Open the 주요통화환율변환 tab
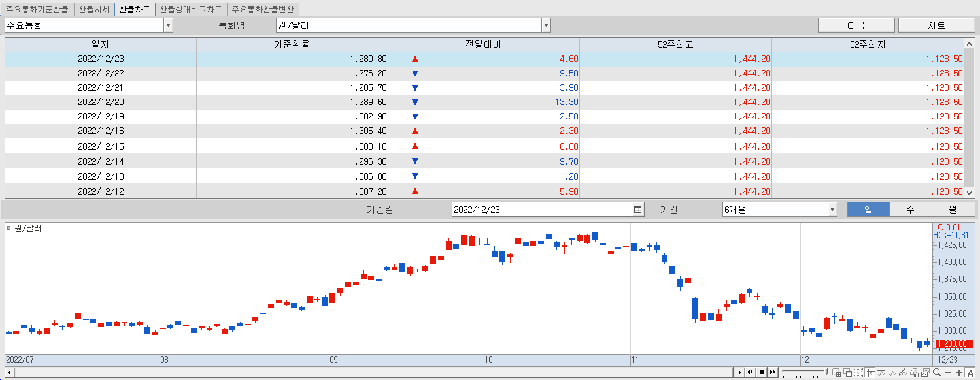Viewport: 980px width, 380px height. (263, 10)
